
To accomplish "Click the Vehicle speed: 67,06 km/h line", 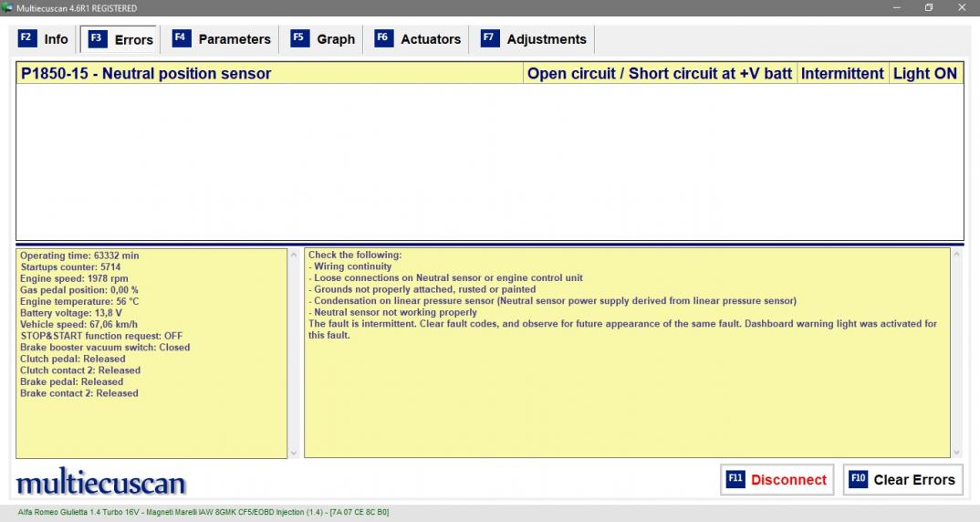I will (x=78, y=325).
